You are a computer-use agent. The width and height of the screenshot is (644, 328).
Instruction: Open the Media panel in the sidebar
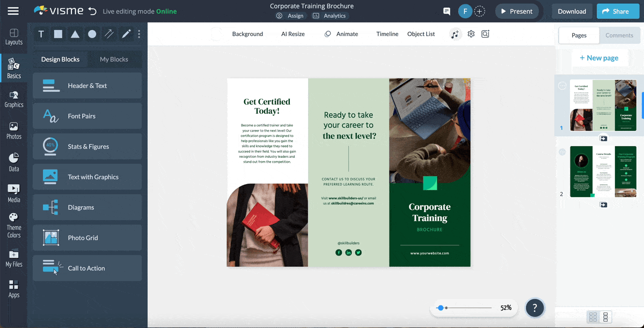tap(14, 191)
